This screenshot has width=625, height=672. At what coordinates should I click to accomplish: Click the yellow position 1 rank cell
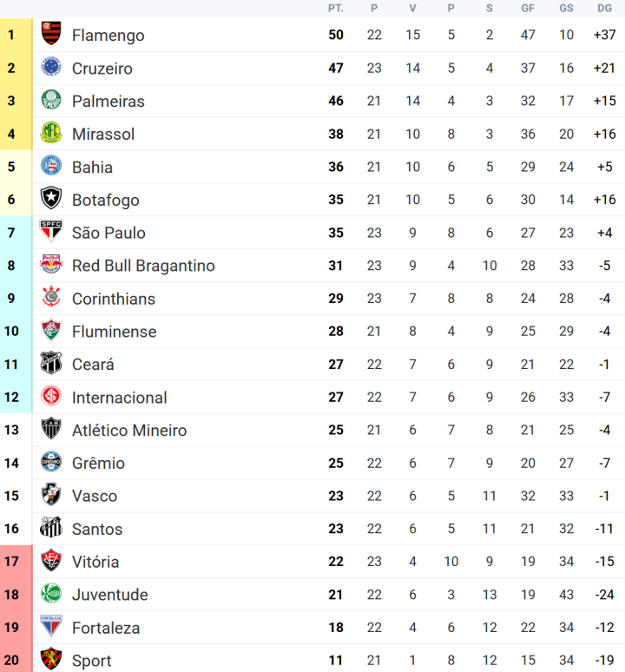click(11, 35)
